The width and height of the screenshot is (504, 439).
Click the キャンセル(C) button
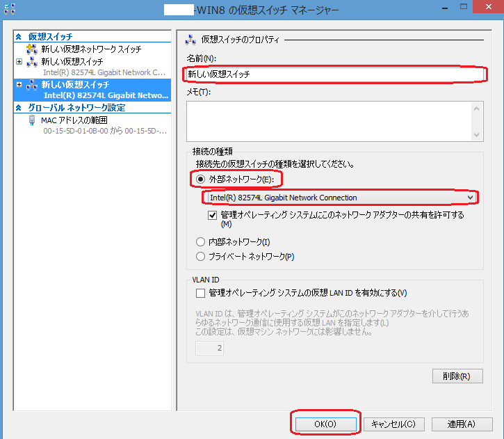pos(393,424)
